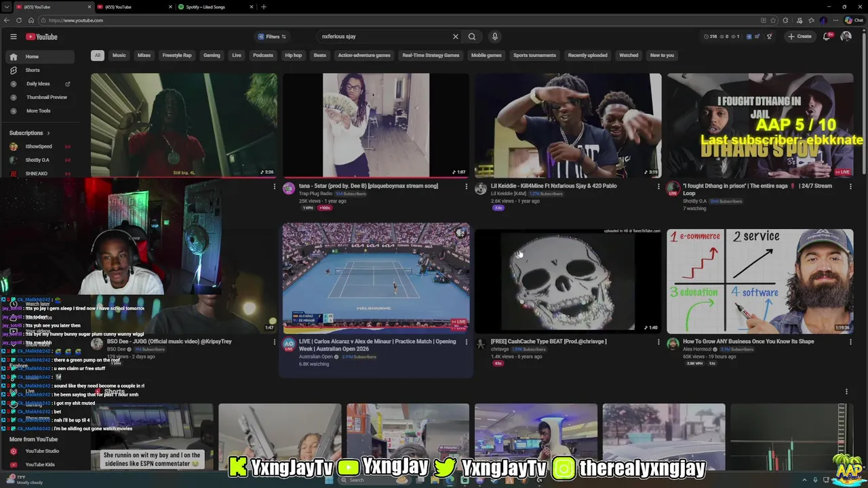Open YouTube Studio link
The image size is (868, 488).
tap(42, 451)
